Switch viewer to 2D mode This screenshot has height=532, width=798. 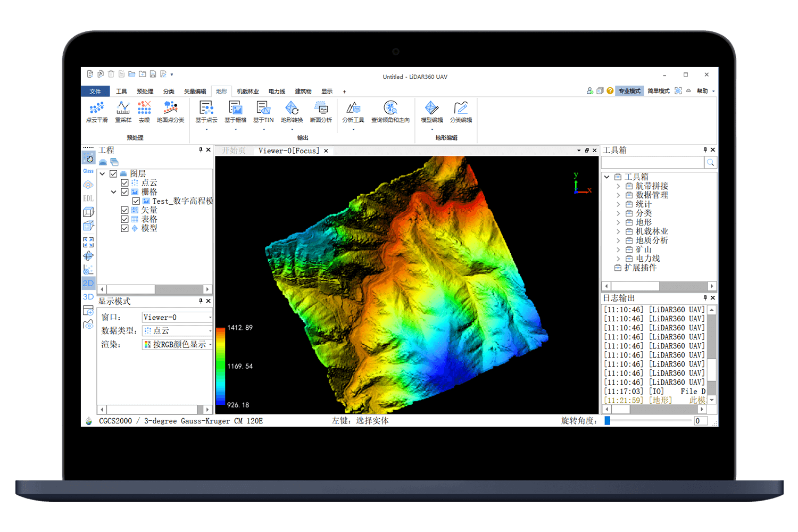88,283
